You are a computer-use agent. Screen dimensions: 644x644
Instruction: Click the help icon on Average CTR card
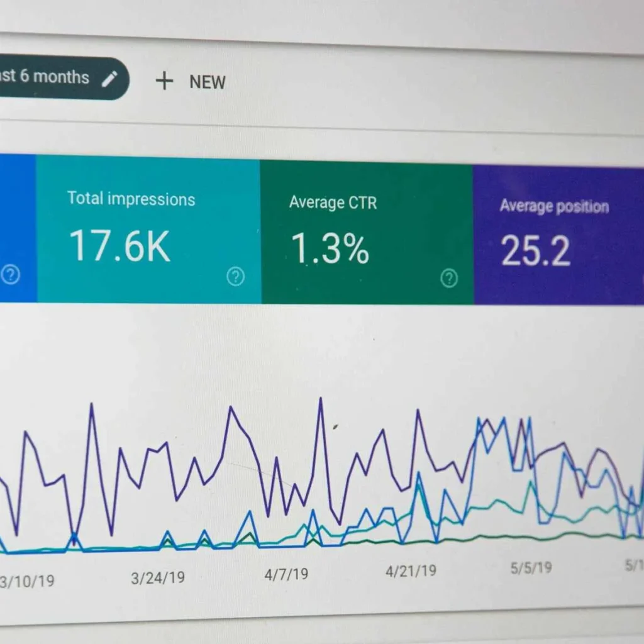pyautogui.click(x=448, y=277)
